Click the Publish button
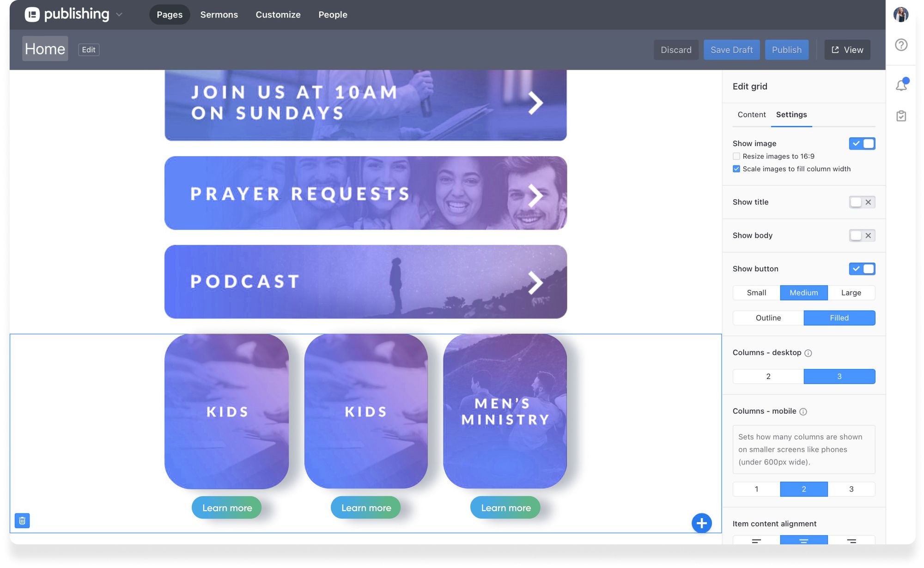 point(786,50)
